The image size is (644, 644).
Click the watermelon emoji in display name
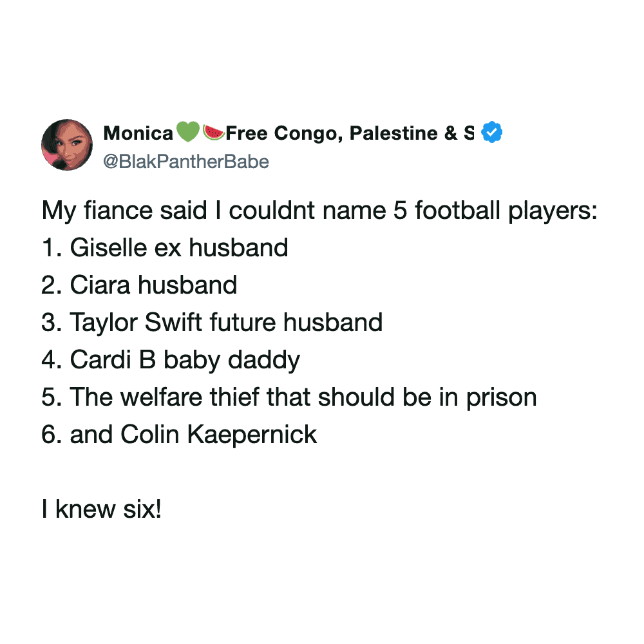[214, 133]
